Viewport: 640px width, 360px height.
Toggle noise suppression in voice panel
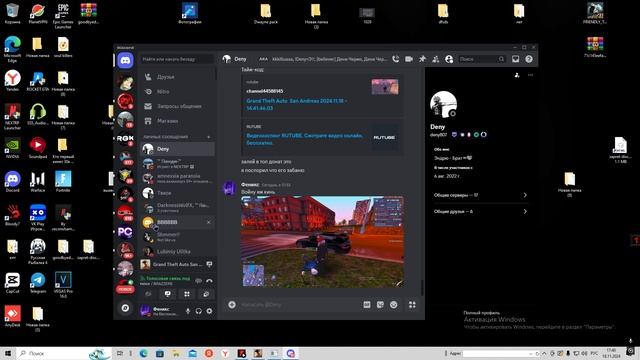coord(198,280)
